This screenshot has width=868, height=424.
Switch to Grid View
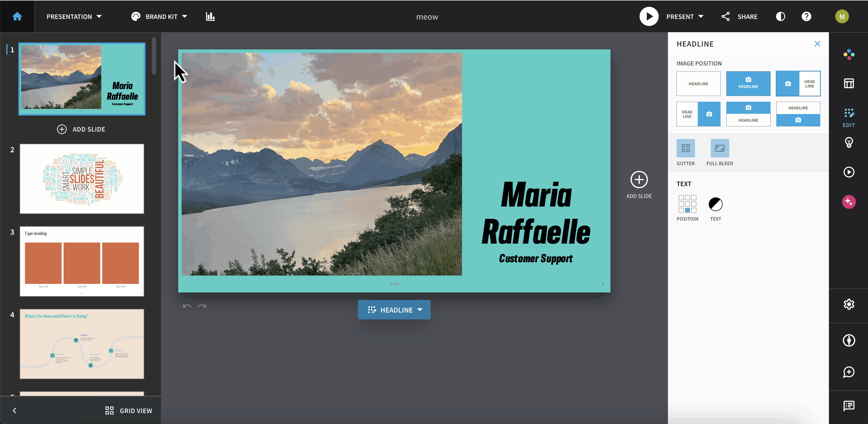click(x=129, y=410)
